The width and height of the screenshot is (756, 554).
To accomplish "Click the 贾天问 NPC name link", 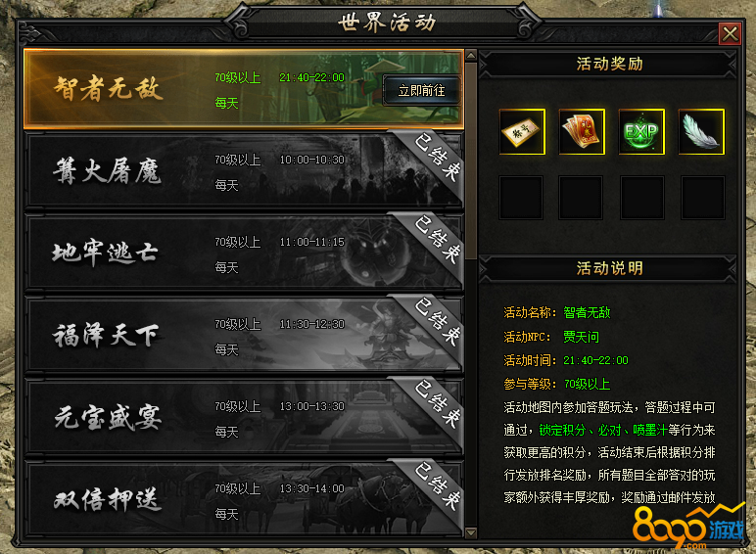I will pyautogui.click(x=581, y=337).
